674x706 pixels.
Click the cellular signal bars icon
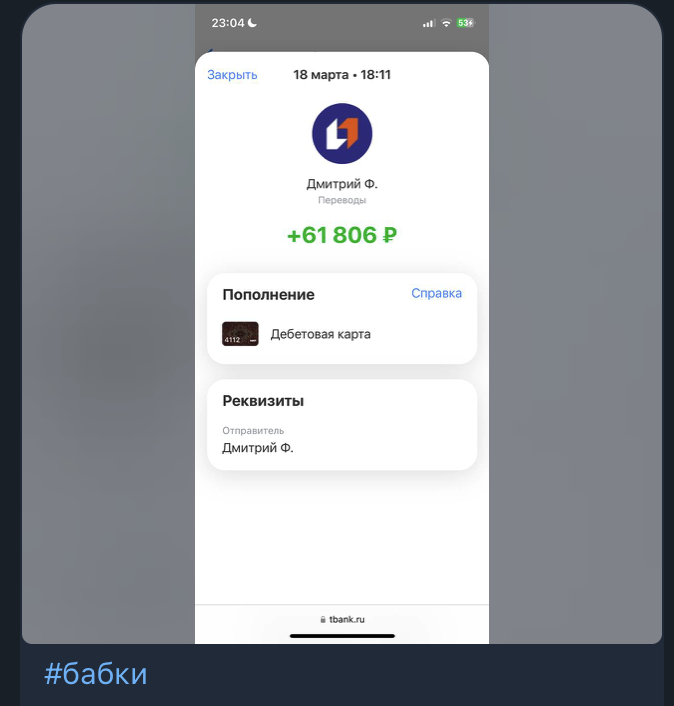coord(429,23)
